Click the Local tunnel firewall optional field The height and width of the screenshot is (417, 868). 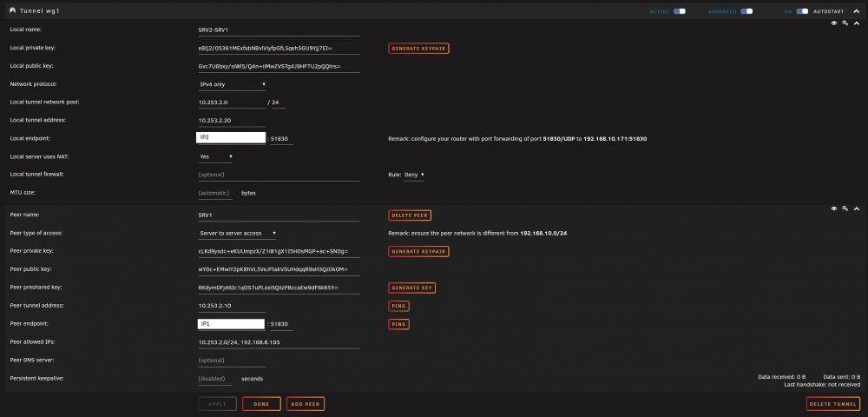click(x=279, y=175)
